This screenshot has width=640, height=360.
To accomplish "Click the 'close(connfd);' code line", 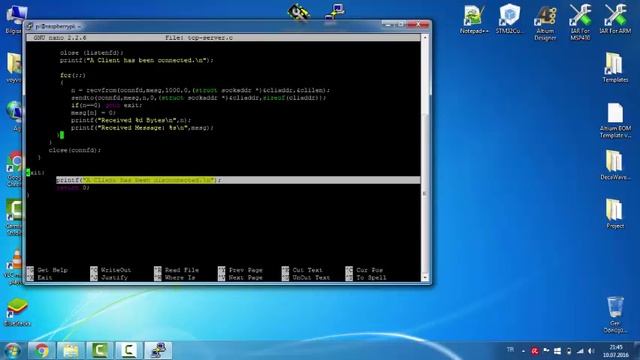I will tap(75, 150).
